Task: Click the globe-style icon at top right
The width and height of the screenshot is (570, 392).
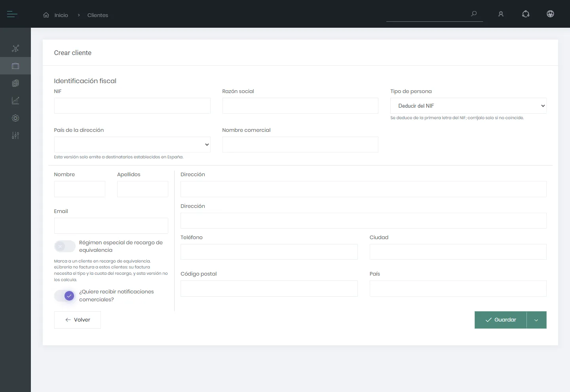Action: click(550, 14)
